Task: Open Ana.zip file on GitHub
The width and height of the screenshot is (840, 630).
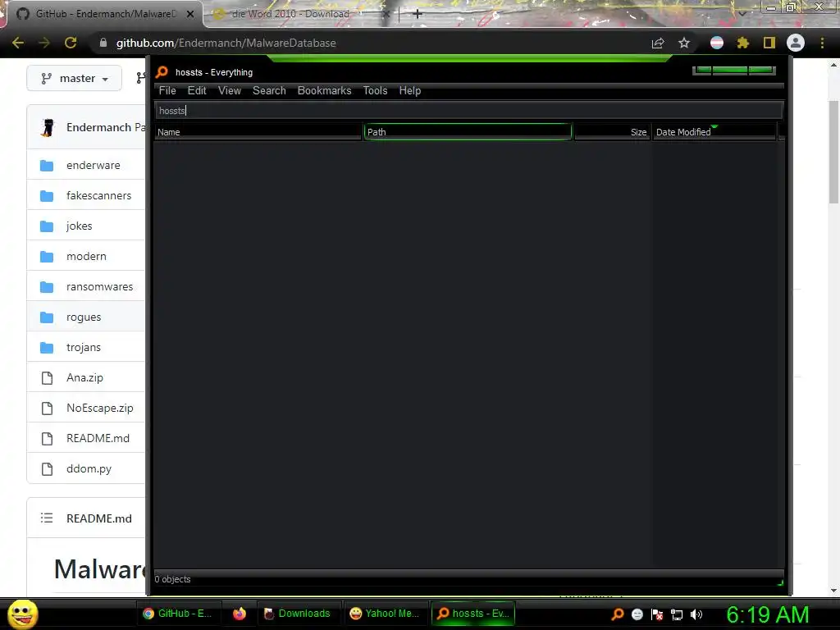Action: click(84, 377)
